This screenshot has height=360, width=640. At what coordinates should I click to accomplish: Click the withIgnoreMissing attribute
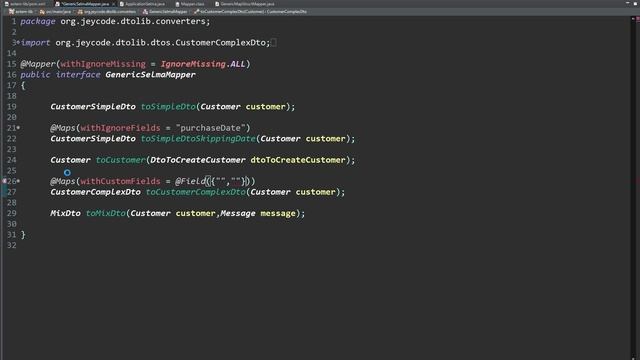(x=103, y=64)
